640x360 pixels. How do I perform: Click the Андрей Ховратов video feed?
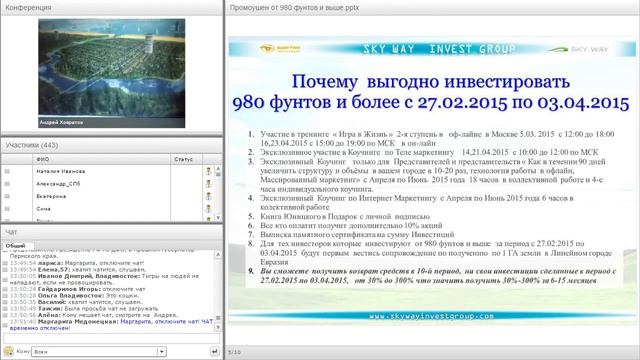coord(111,73)
